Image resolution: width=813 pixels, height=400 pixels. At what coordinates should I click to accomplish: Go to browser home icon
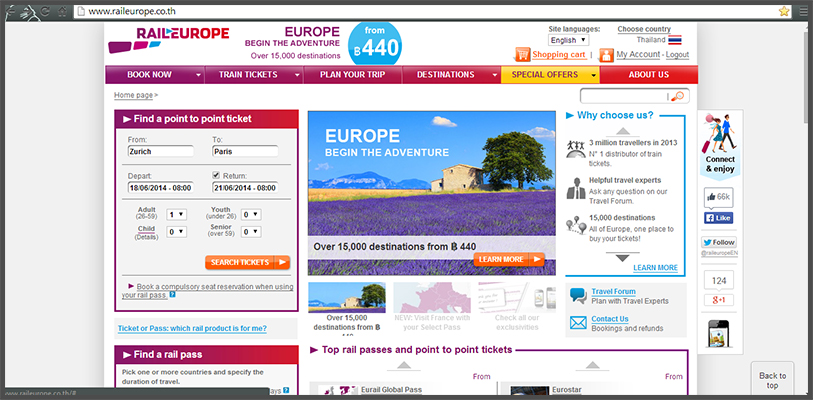62,11
